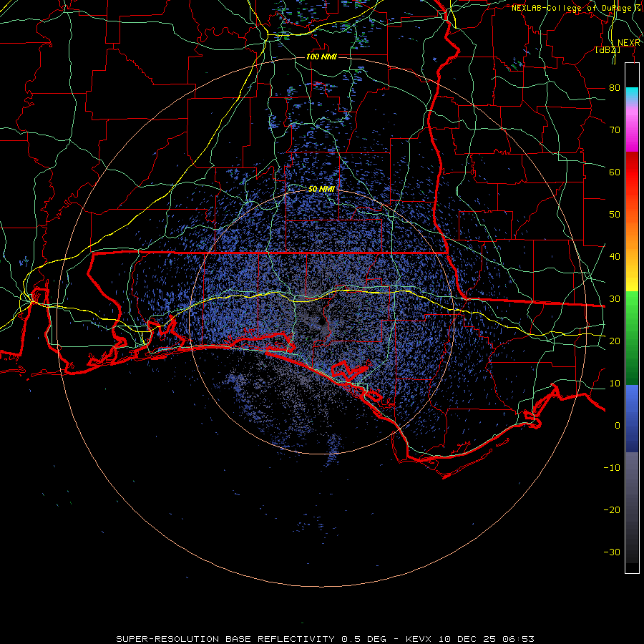Click the NEXLAB-College of DuPage credit text
Viewport: 644px width, 644px height.
coord(571,8)
